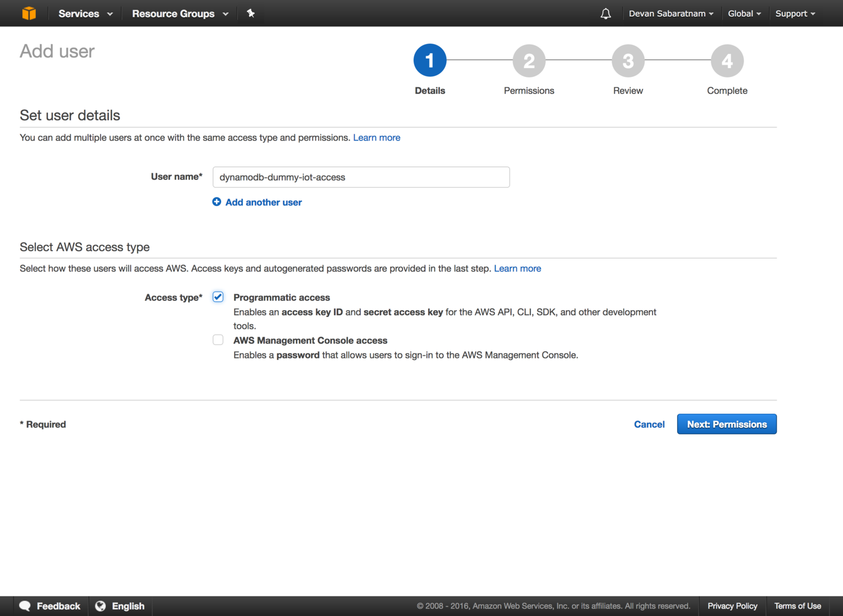Viewport: 843px width, 616px height.
Task: Click the Next: Permissions button
Action: [727, 424]
